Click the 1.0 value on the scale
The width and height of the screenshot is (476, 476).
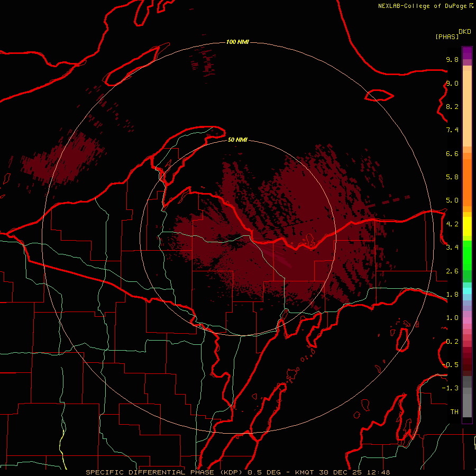(452, 318)
